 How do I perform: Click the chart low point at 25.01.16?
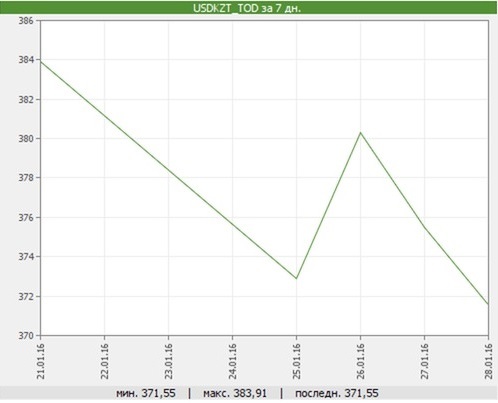tap(296, 278)
